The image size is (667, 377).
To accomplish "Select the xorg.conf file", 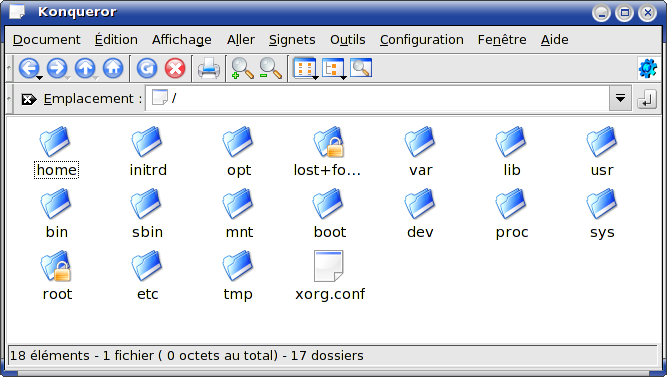I will pyautogui.click(x=330, y=276).
